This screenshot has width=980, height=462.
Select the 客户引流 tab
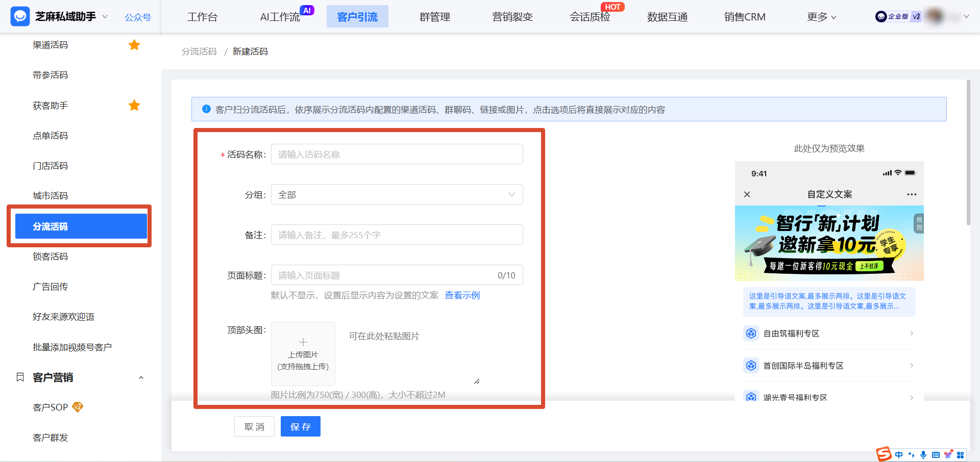[x=357, y=17]
